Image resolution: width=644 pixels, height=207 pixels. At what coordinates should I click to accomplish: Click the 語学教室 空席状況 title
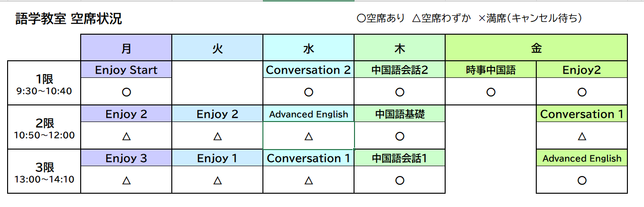coord(68,19)
